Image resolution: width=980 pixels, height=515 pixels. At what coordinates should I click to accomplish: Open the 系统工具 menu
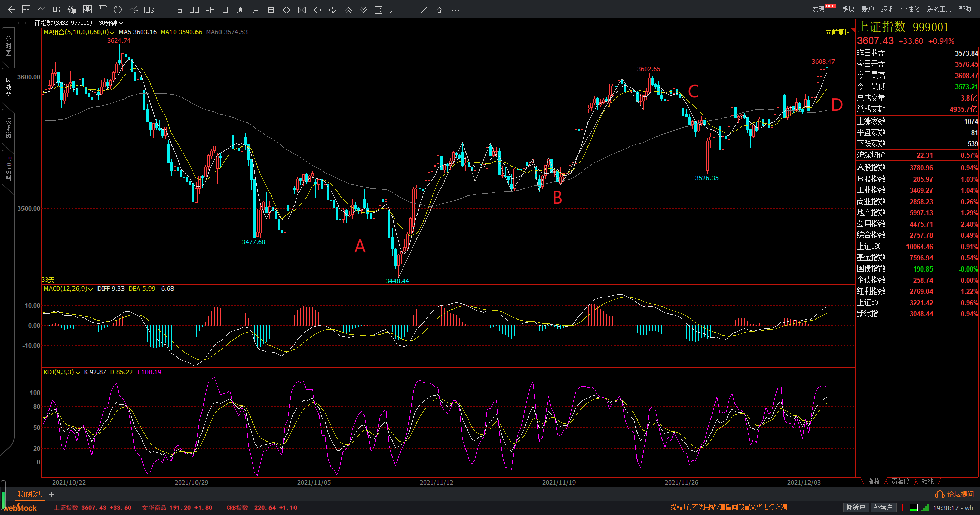[x=939, y=9]
